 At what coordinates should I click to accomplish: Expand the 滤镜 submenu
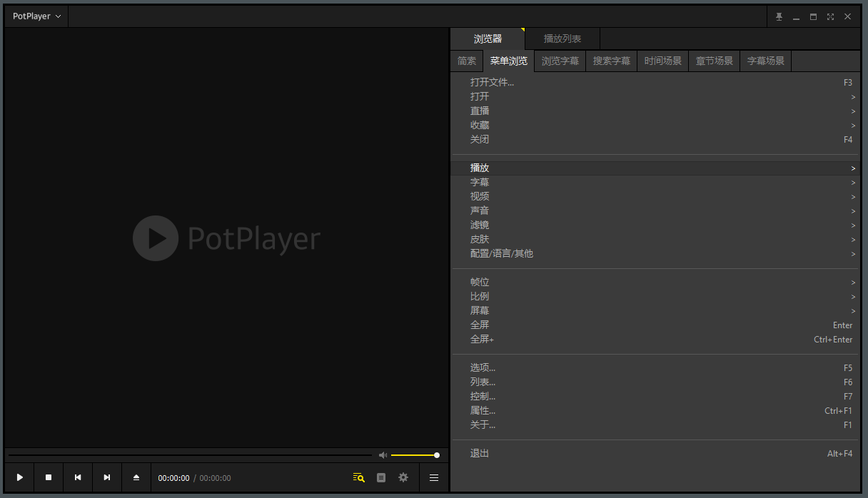click(x=655, y=225)
